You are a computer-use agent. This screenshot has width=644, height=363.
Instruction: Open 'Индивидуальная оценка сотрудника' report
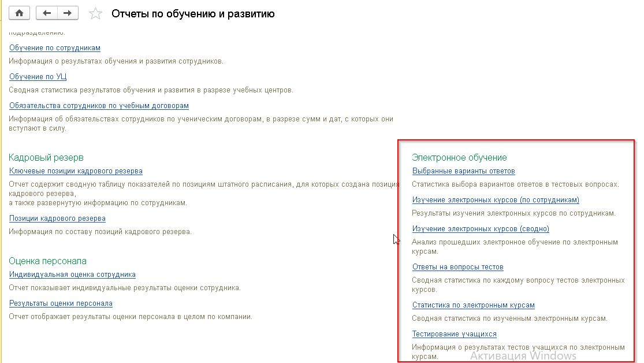pyautogui.click(x=72, y=275)
